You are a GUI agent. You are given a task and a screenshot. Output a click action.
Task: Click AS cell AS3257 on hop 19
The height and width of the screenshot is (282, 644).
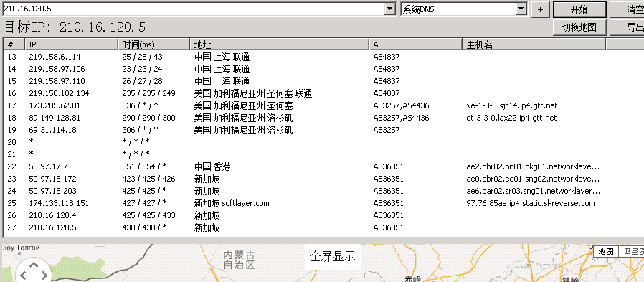[x=387, y=130]
